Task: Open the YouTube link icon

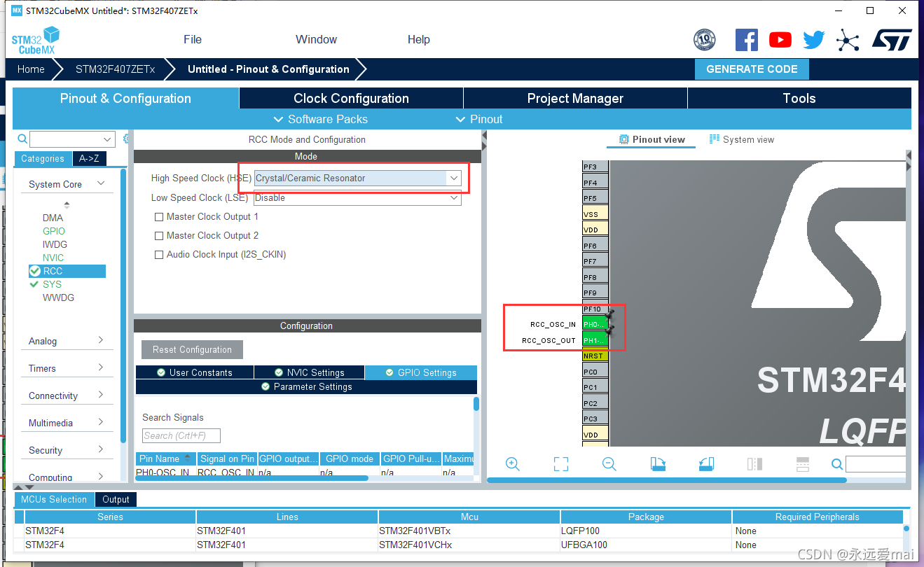Action: (780, 40)
